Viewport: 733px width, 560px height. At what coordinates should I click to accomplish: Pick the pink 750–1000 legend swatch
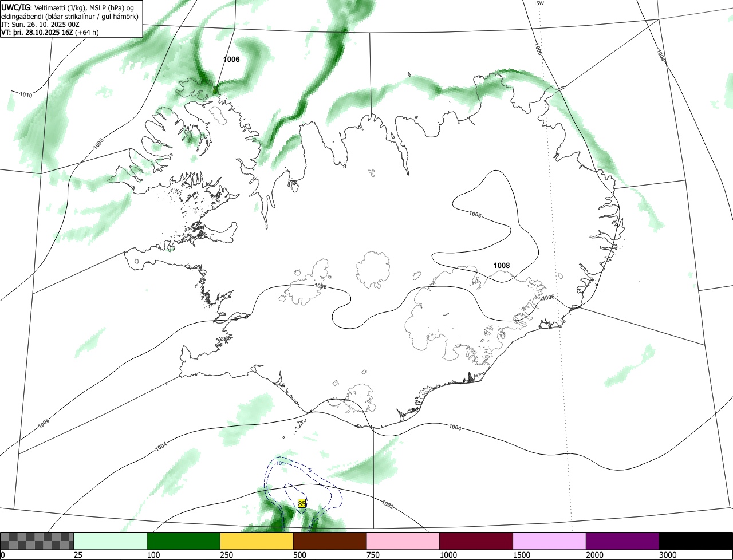(x=403, y=541)
